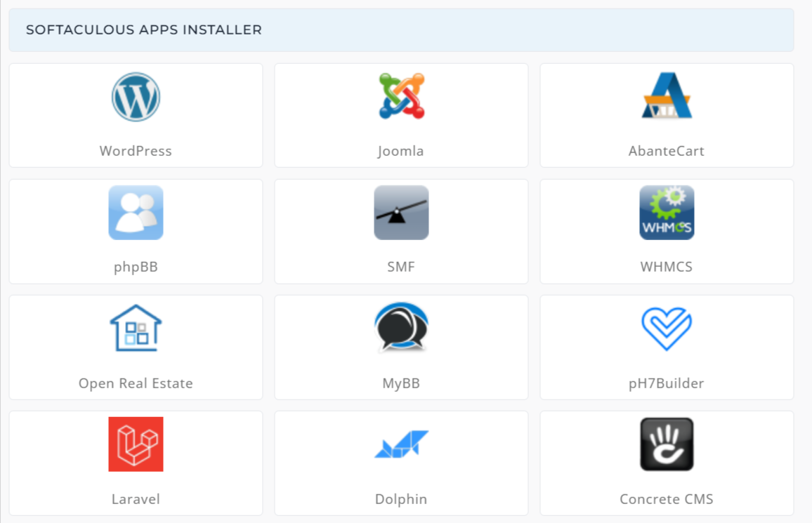Click the Open Real Estate label
Screen dimensions: 812x523
136,383
